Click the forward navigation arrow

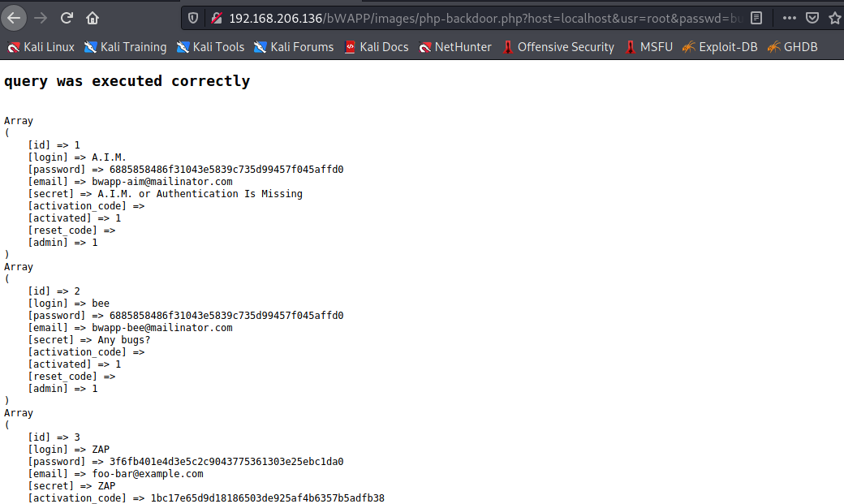(x=41, y=19)
